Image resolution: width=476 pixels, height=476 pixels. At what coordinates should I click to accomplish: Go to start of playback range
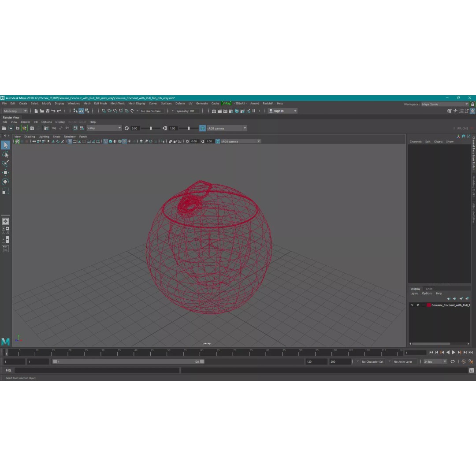pos(431,353)
